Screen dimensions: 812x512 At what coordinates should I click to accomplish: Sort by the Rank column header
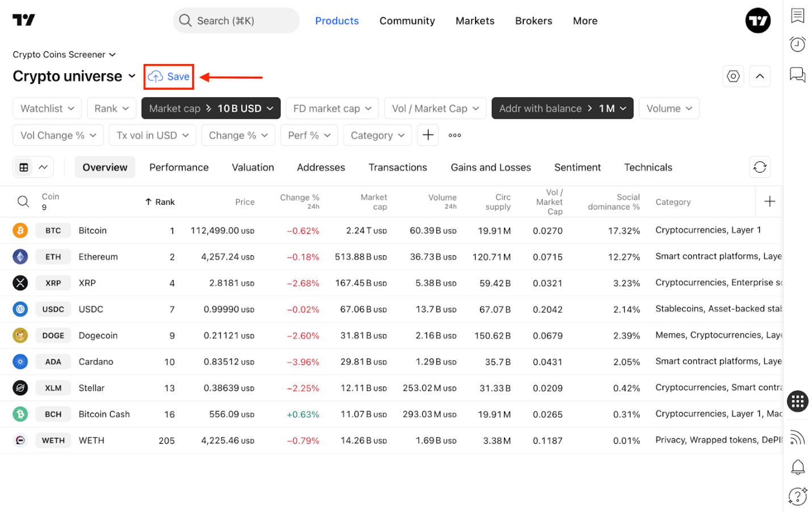point(160,202)
